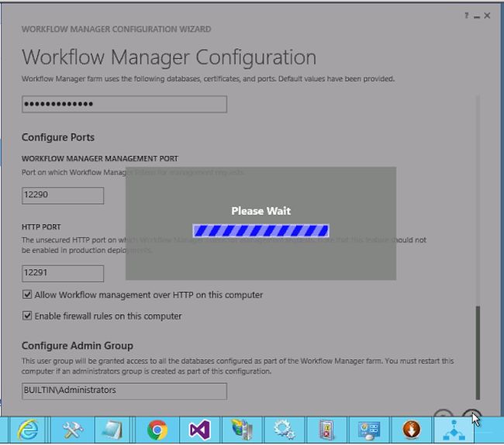Click the WORKFLOW MANAGER CONFIGURATION WIZARD header text
The width and height of the screenshot is (504, 445).
click(x=116, y=29)
